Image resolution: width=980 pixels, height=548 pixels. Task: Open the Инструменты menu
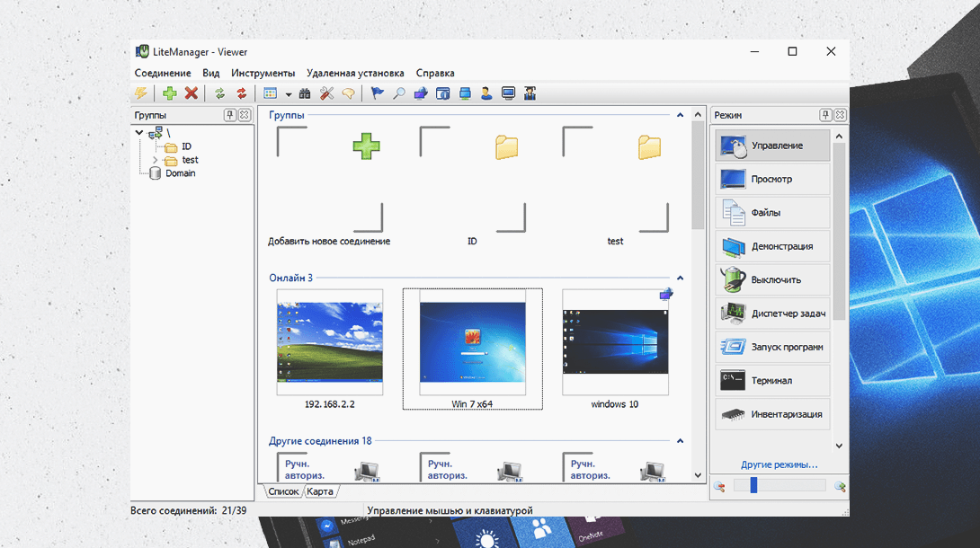click(263, 73)
